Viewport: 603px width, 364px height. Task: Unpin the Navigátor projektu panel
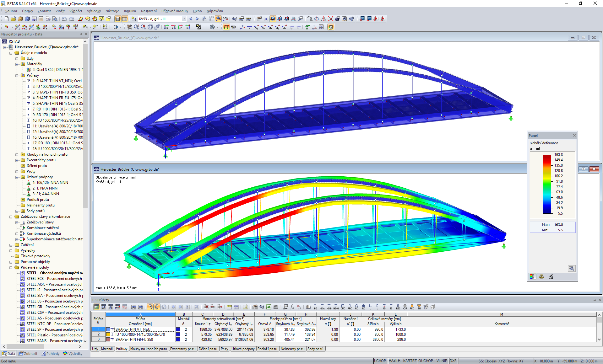(x=81, y=34)
